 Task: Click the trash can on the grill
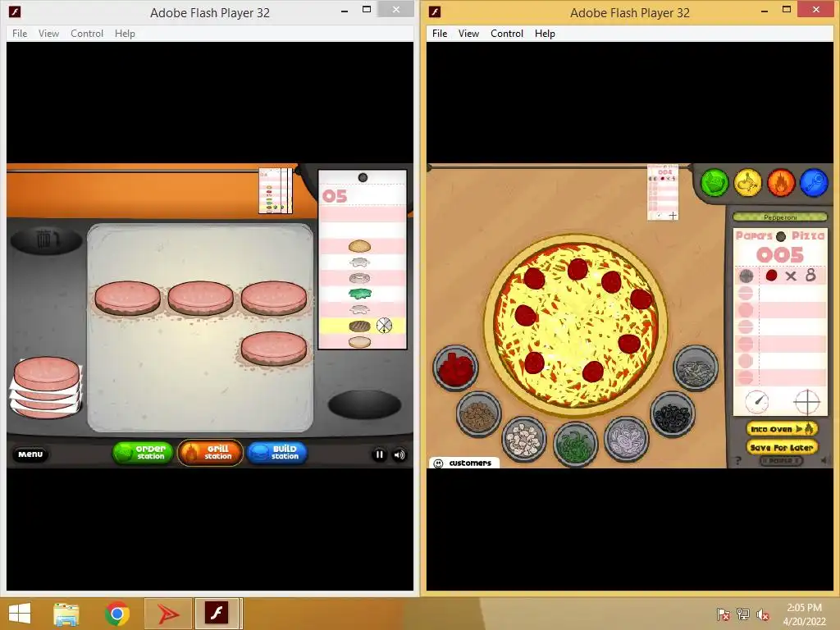(47, 240)
